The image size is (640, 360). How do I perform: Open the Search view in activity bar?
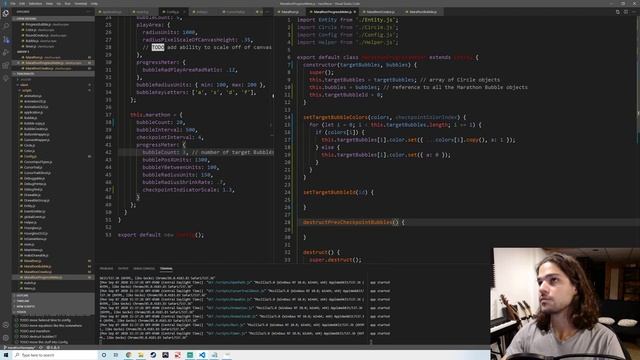(x=6, y=26)
